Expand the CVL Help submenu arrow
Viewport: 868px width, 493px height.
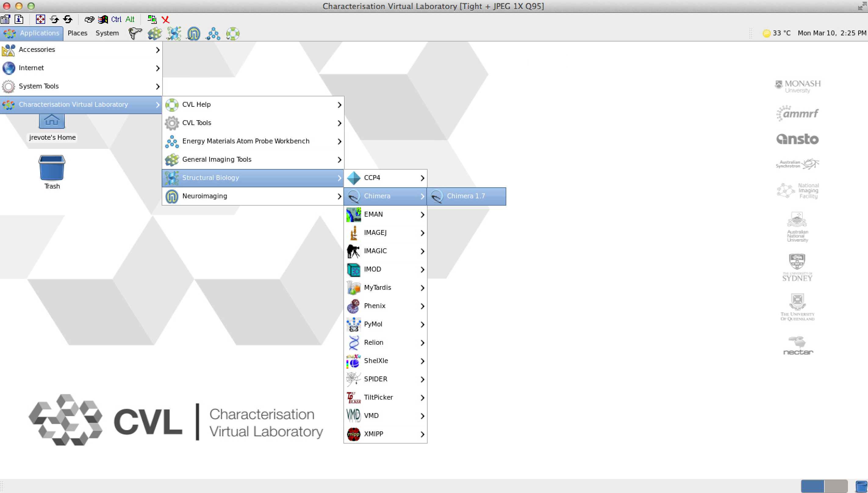click(x=339, y=105)
